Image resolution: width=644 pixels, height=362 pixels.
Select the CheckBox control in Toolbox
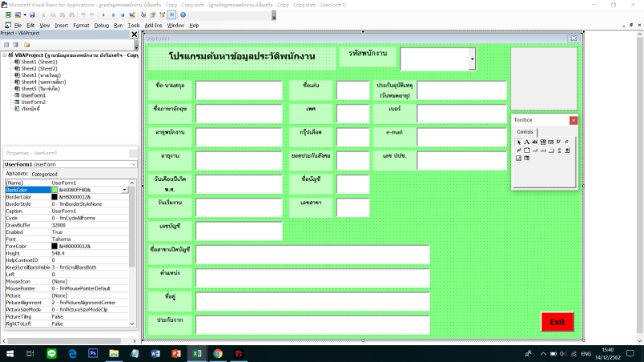(x=559, y=142)
